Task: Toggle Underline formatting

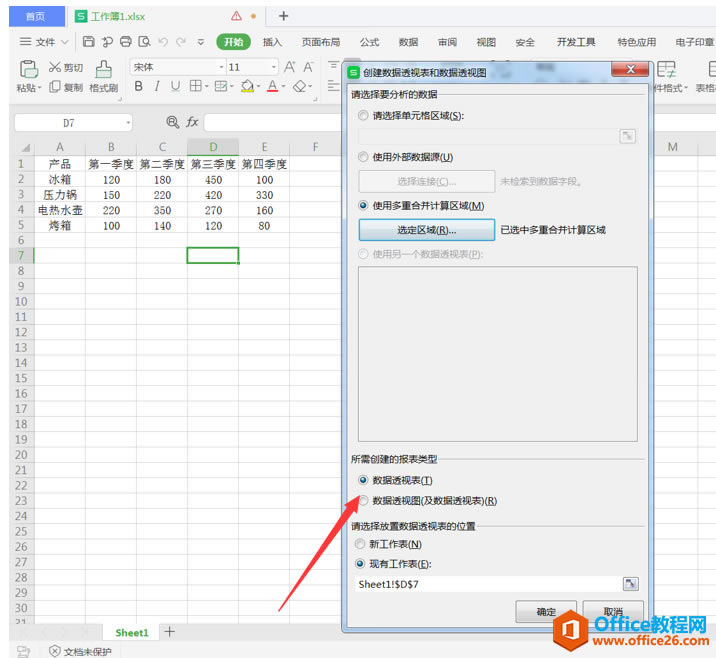Action: tap(175, 86)
